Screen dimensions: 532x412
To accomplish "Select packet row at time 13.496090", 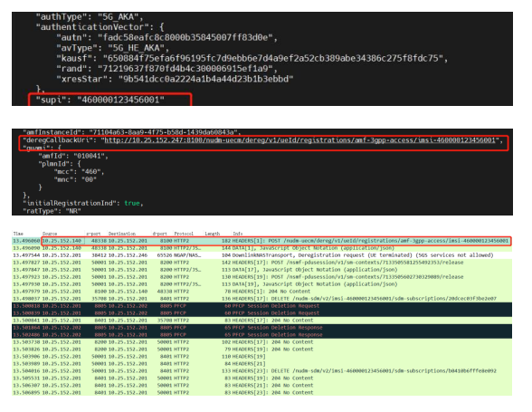I will click(262, 248).
